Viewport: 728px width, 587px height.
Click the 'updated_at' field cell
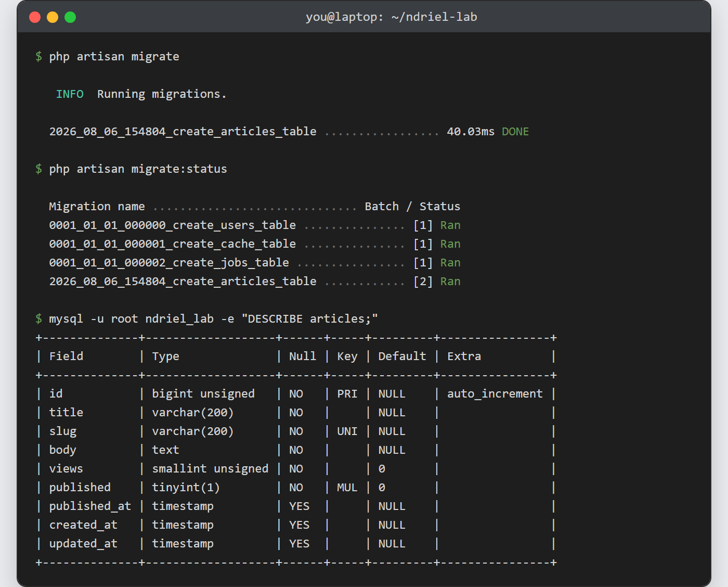coord(83,544)
